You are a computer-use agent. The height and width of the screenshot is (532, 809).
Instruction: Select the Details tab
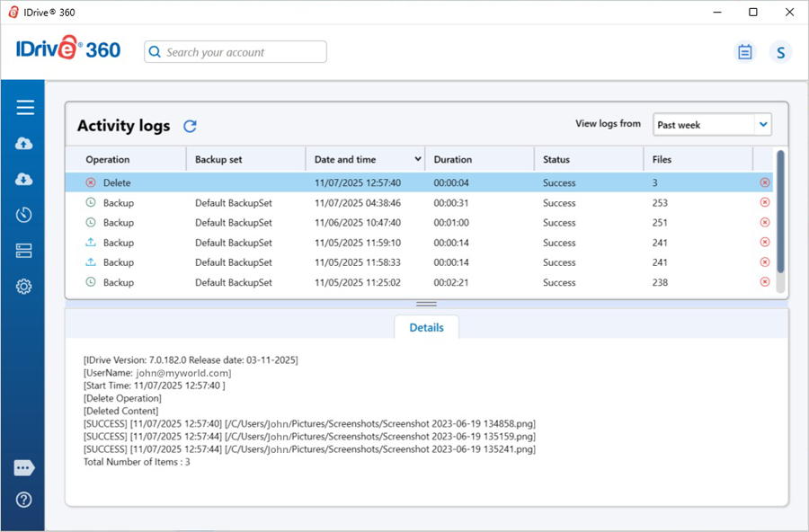pos(426,328)
